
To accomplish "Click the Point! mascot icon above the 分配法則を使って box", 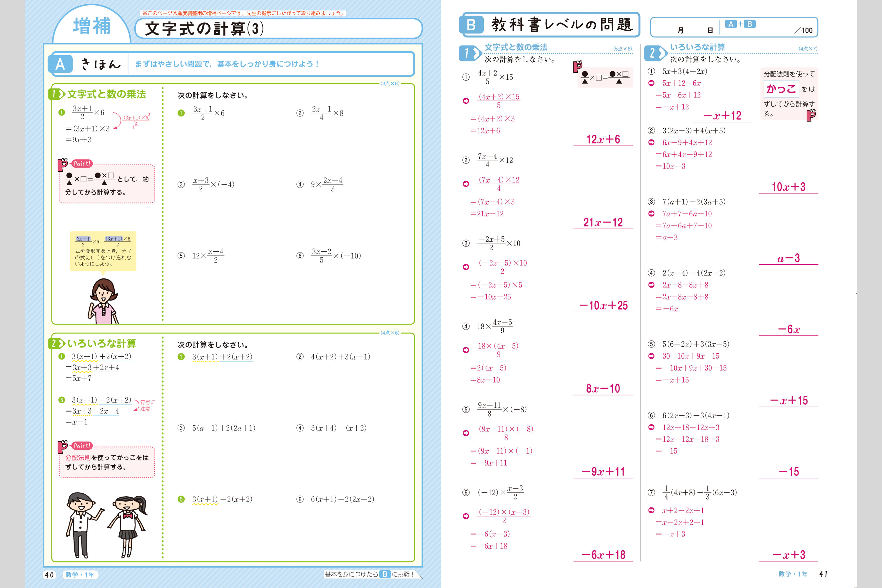I will (x=63, y=446).
